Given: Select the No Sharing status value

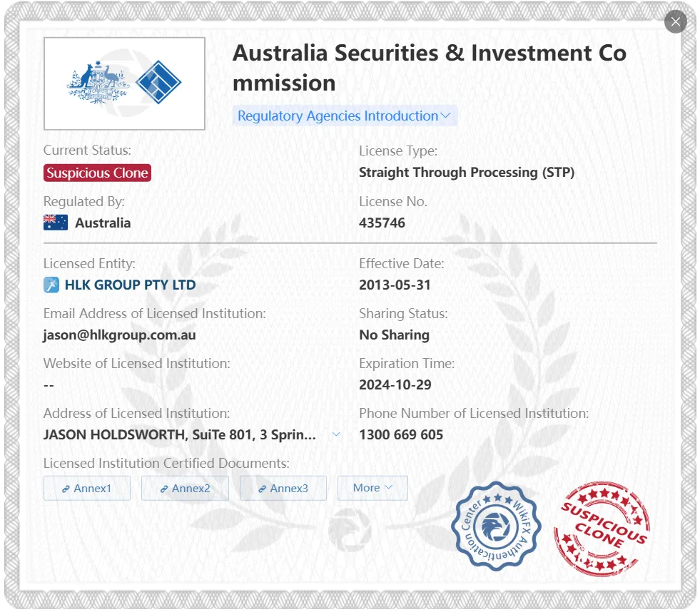Looking at the screenshot, I should click(394, 335).
